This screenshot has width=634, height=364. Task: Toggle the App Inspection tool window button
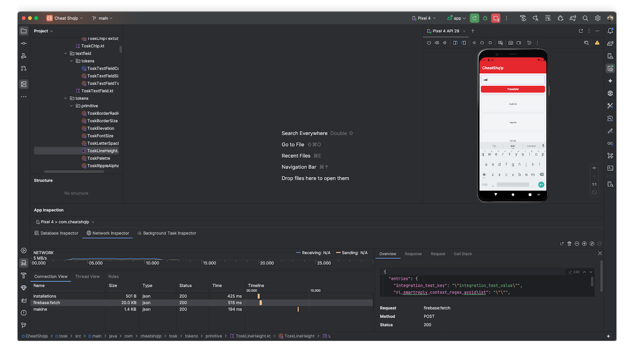(x=24, y=263)
